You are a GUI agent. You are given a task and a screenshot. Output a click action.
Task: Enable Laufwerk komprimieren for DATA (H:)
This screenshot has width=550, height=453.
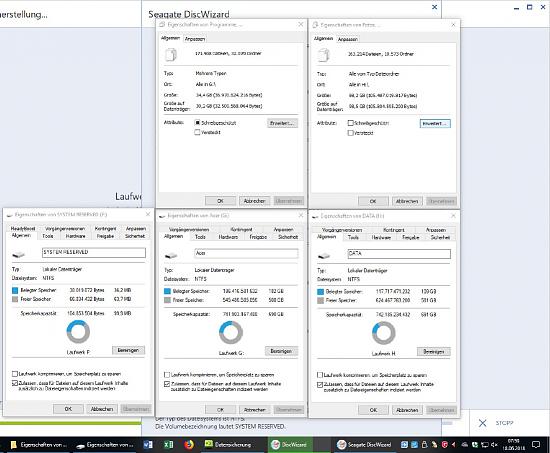pyautogui.click(x=320, y=375)
